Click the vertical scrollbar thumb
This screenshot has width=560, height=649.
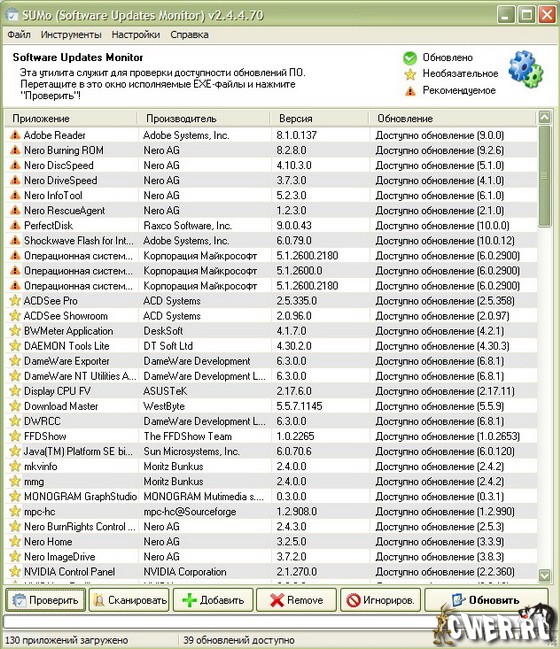545,176
